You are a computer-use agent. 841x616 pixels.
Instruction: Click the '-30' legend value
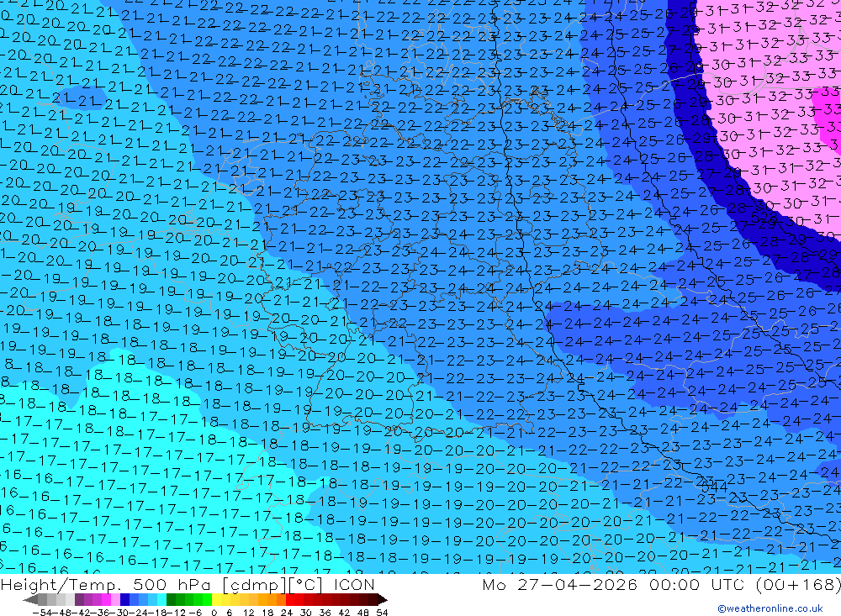(x=119, y=613)
